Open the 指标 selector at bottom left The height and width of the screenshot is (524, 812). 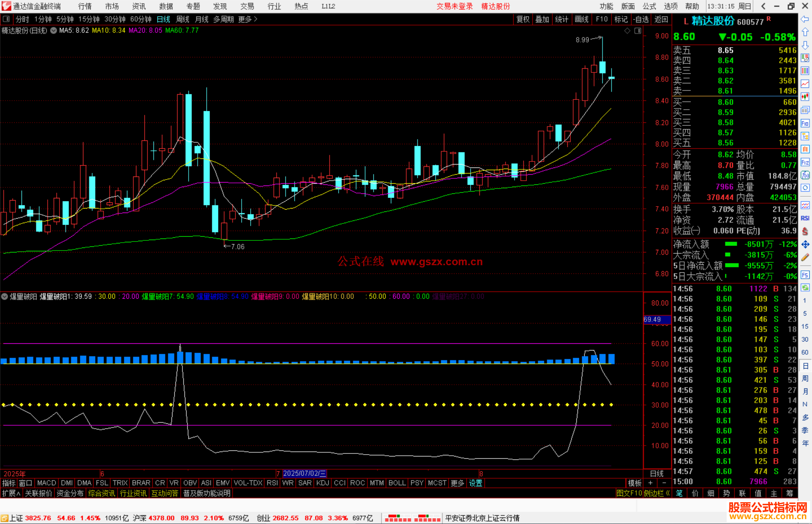pyautogui.click(x=9, y=483)
